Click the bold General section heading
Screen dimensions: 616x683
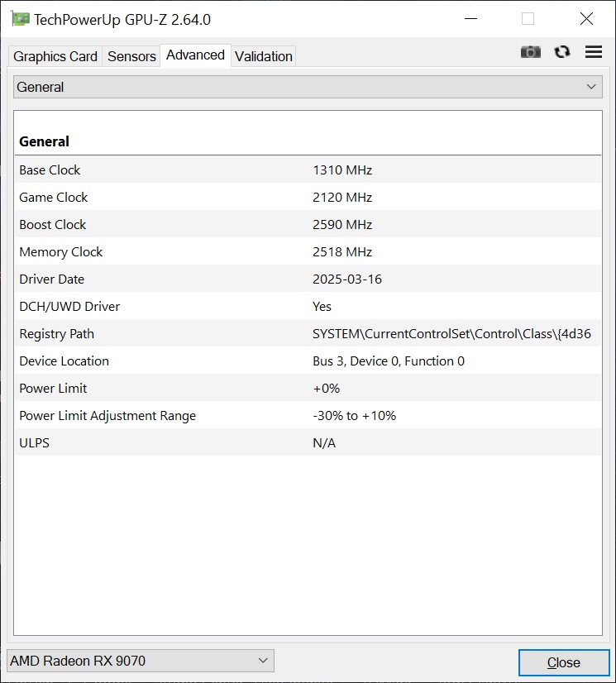[44, 141]
